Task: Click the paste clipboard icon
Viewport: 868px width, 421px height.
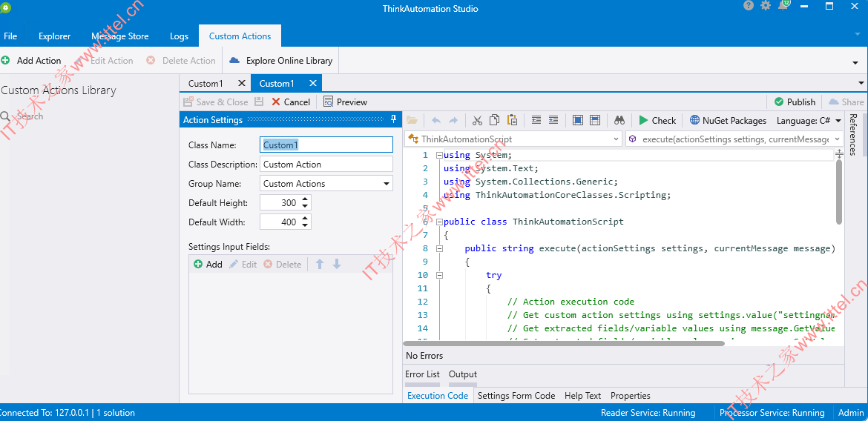Action: pos(512,120)
